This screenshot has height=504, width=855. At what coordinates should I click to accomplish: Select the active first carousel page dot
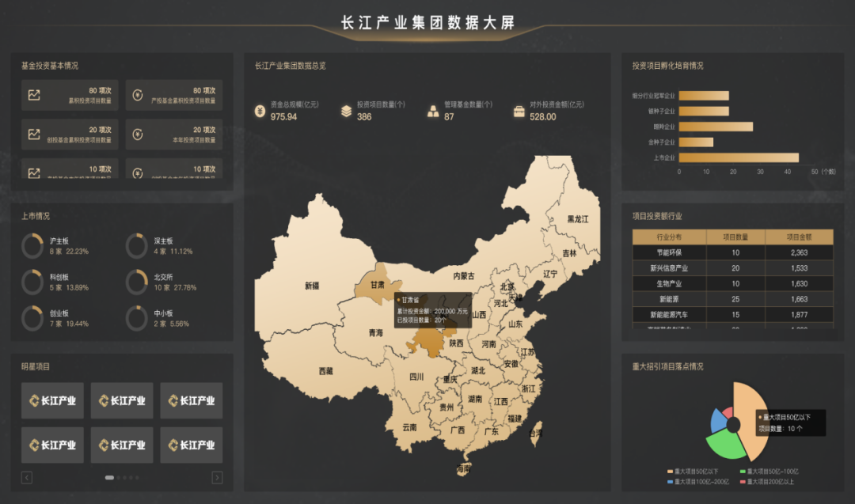[109, 477]
